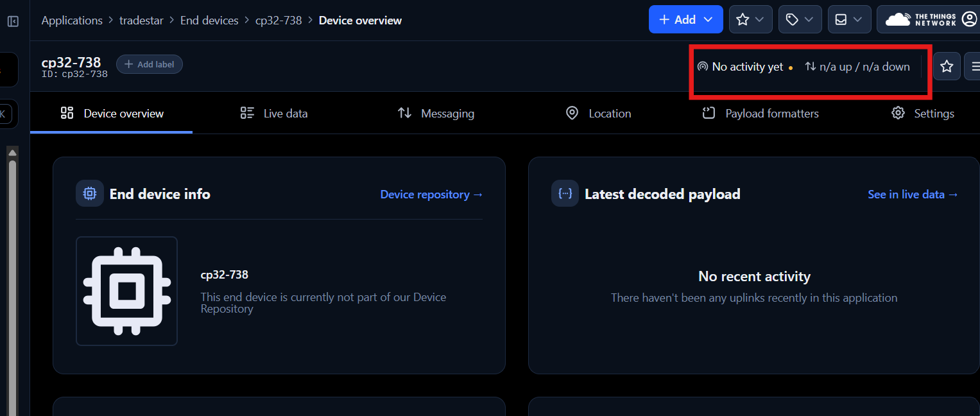This screenshot has height=416, width=980.
Task: Open device Settings tab
Action: click(922, 114)
